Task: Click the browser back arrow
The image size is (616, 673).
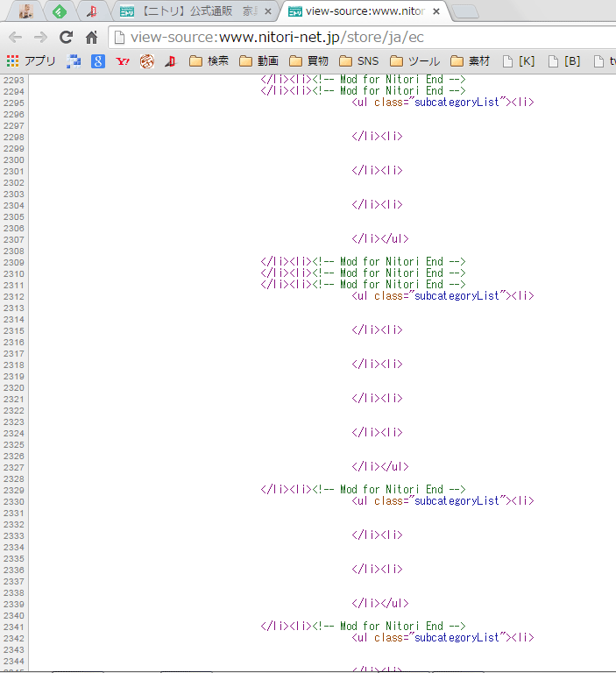Action: [15, 37]
